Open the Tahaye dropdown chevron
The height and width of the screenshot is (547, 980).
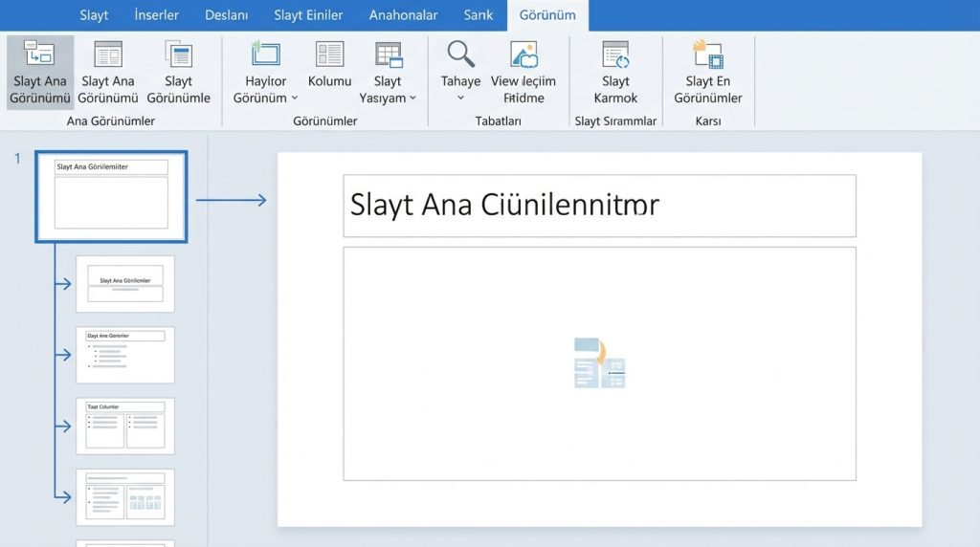click(x=460, y=98)
